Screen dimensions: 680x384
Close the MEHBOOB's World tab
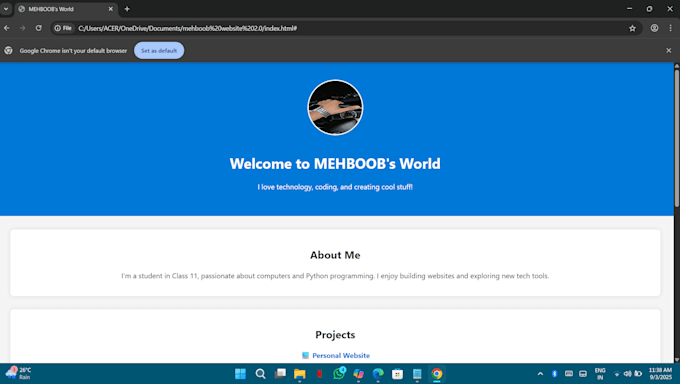(111, 9)
